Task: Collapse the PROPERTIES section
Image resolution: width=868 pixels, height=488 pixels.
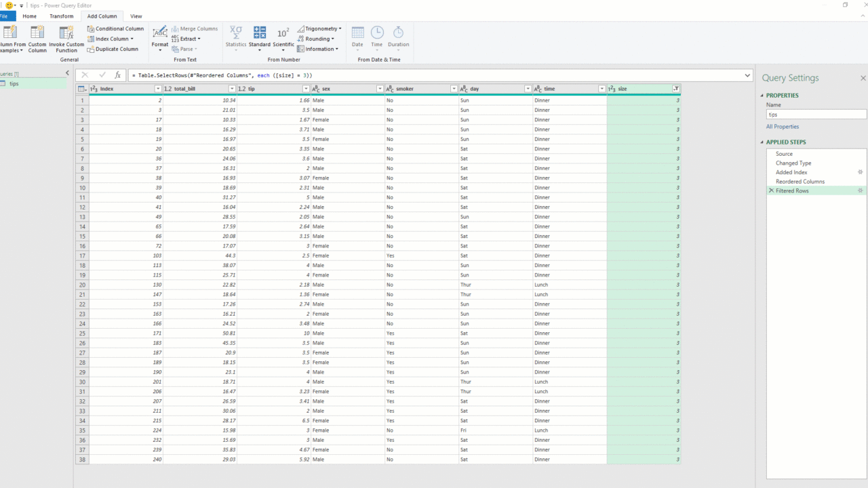Action: [763, 96]
